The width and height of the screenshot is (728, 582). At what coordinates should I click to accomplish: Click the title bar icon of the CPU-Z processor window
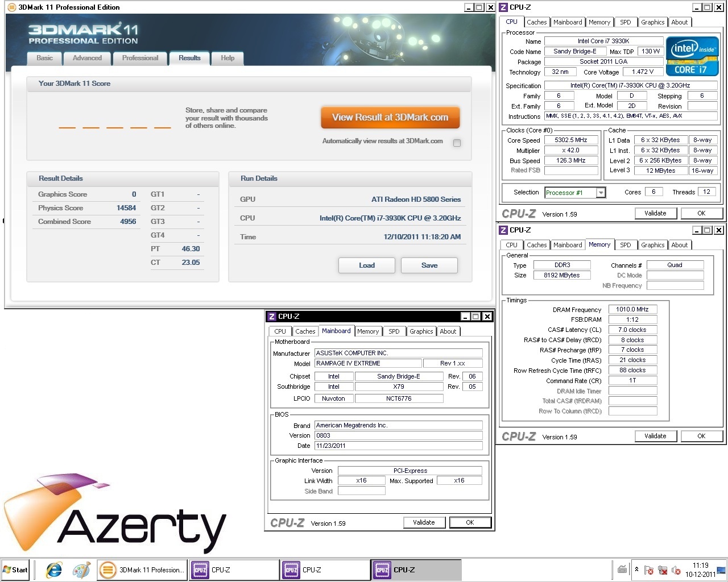point(503,7)
